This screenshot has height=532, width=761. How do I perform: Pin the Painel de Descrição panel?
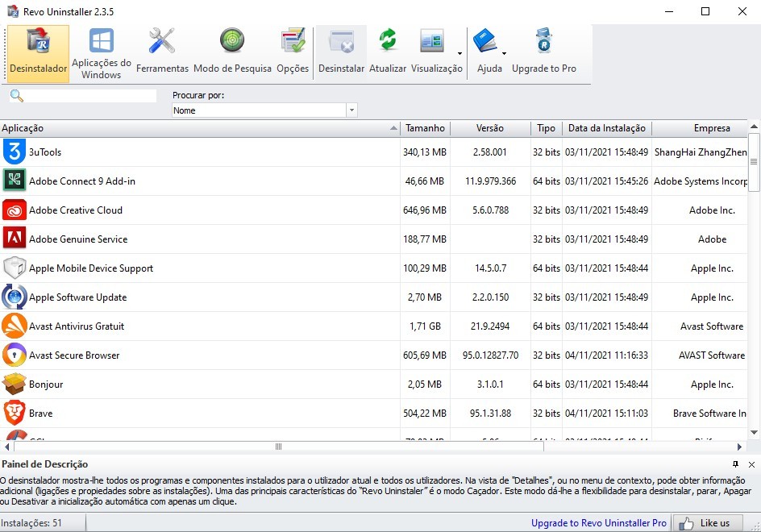tap(735, 464)
